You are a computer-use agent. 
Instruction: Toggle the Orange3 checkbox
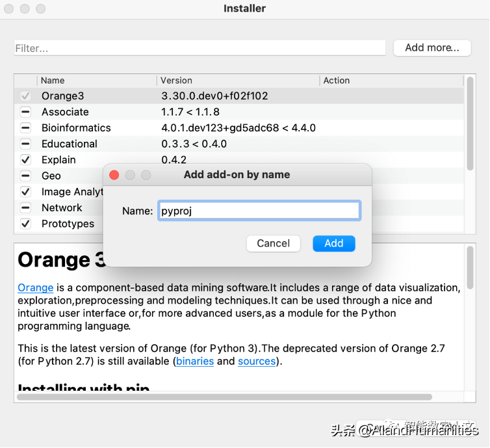tap(25, 96)
